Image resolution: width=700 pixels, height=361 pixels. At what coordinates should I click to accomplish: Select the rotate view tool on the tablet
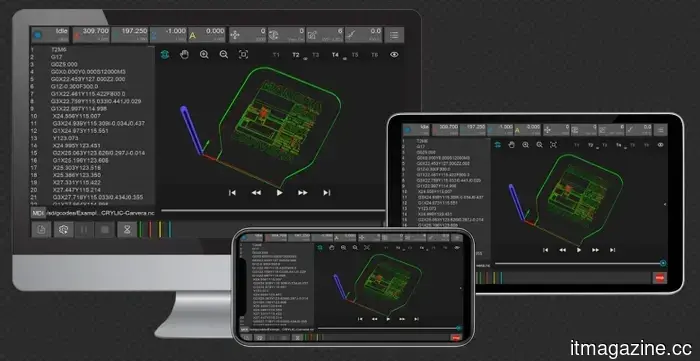pos(498,145)
